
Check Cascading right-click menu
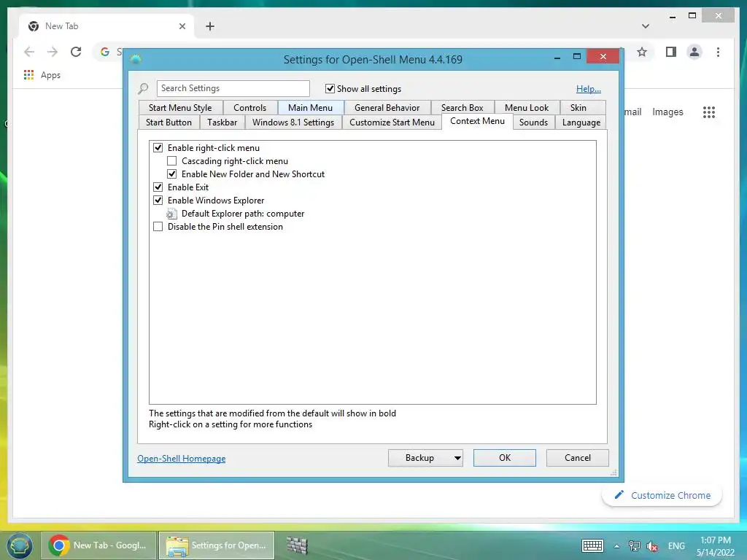172,161
